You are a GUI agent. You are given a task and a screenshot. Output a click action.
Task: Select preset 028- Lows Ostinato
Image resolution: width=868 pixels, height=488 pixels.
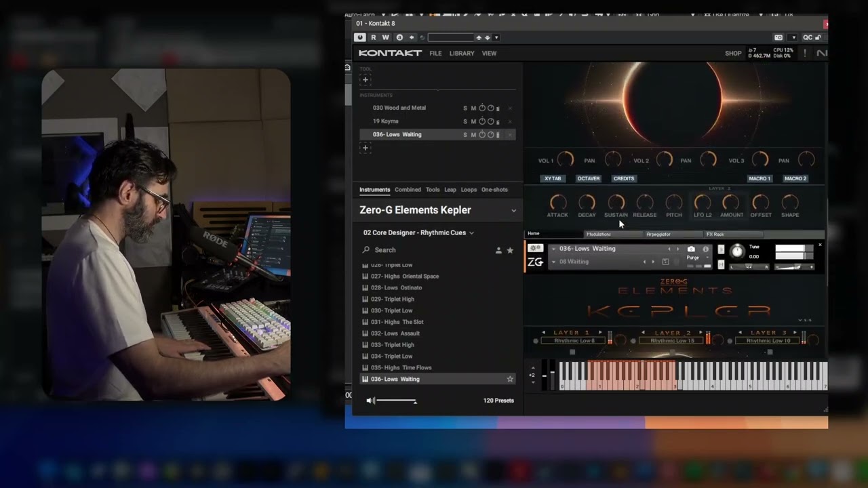[396, 288]
